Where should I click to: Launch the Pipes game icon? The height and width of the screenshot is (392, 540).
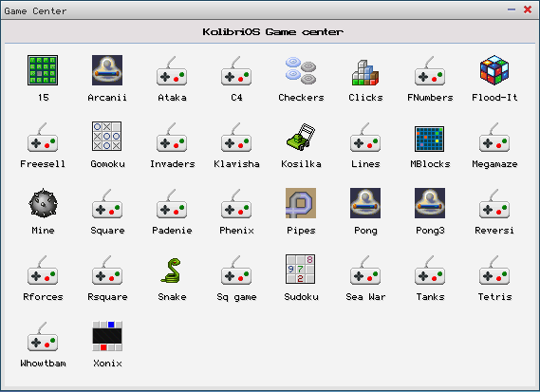[x=301, y=203]
